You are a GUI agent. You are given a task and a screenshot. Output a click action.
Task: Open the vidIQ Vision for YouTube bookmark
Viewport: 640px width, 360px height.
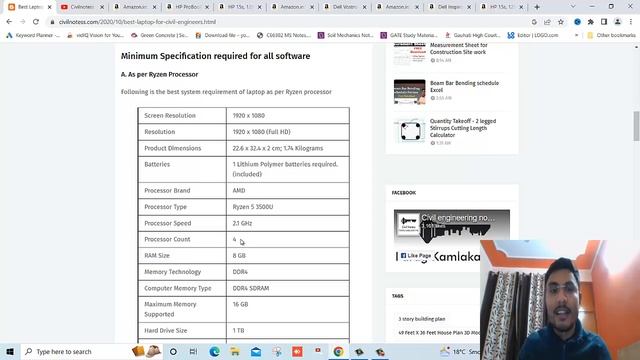click(96, 36)
